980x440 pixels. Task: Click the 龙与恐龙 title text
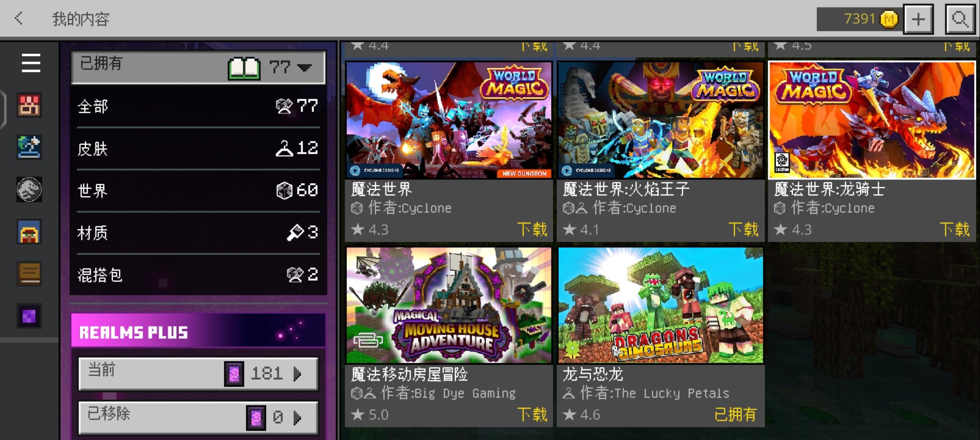[x=593, y=374]
